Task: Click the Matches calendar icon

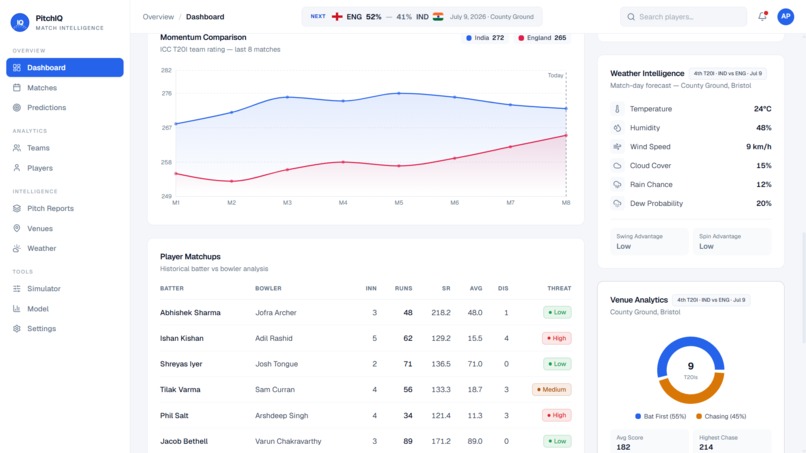Action: [17, 88]
